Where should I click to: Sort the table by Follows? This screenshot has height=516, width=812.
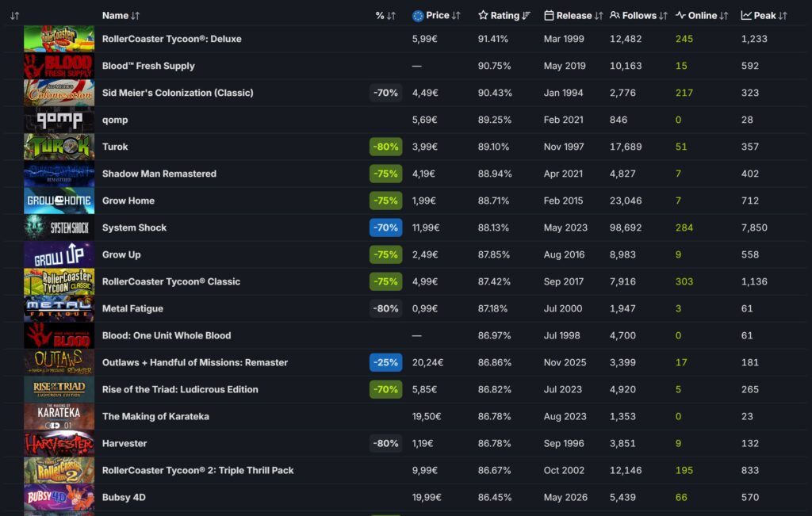(x=638, y=16)
